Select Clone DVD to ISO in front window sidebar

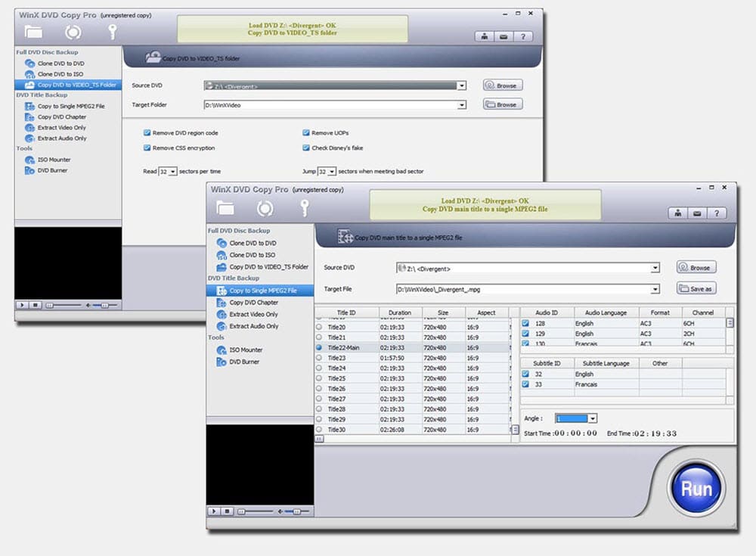253,255
